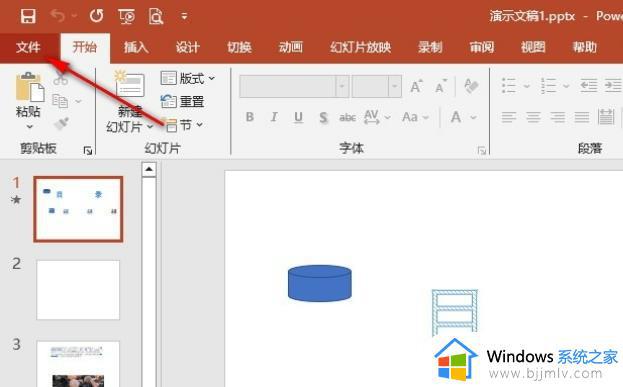Open the font size combo box
This screenshot has height=387, width=623.
click(x=377, y=85)
